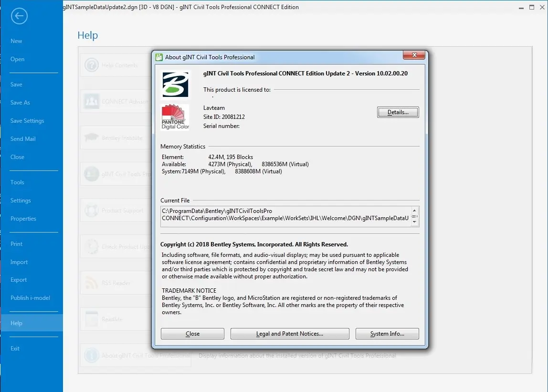Click the ReadMe icon
The height and width of the screenshot is (392, 548).
tap(92, 319)
